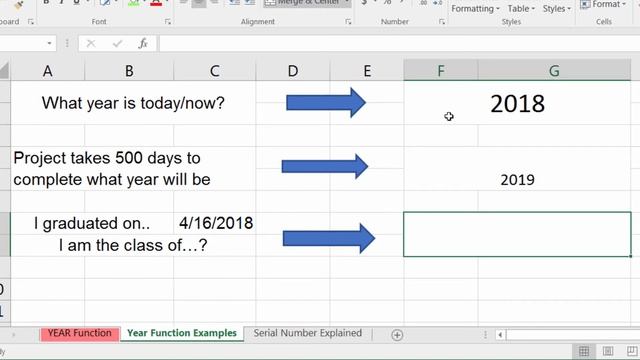Open the Styles dropdown in Styles group
The height and width of the screenshot is (360, 640).
(556, 9)
